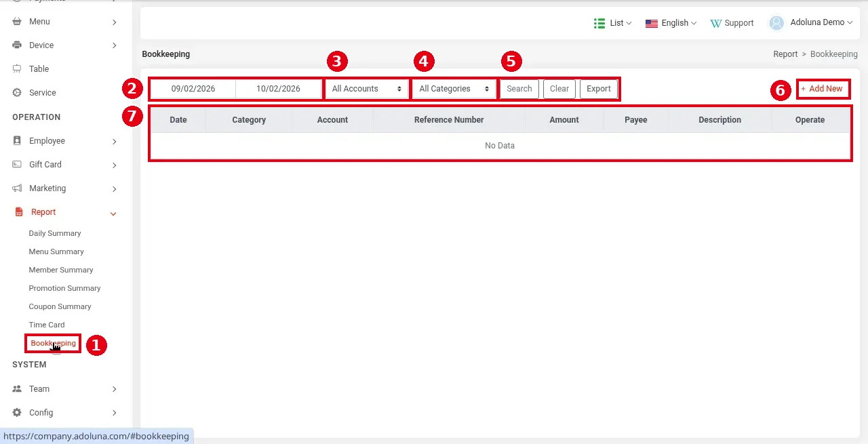
Task: Open the All Categories dropdown
Action: point(454,89)
